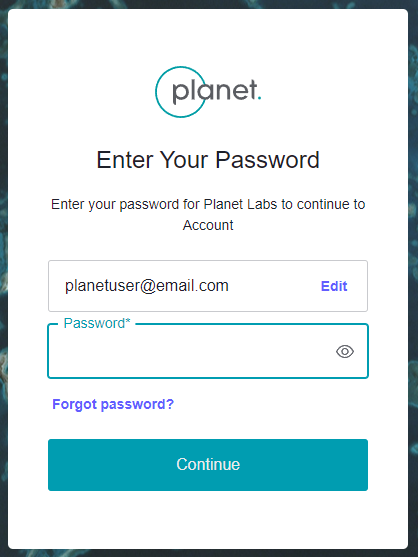Click the blank area between email and Edit

point(273,286)
